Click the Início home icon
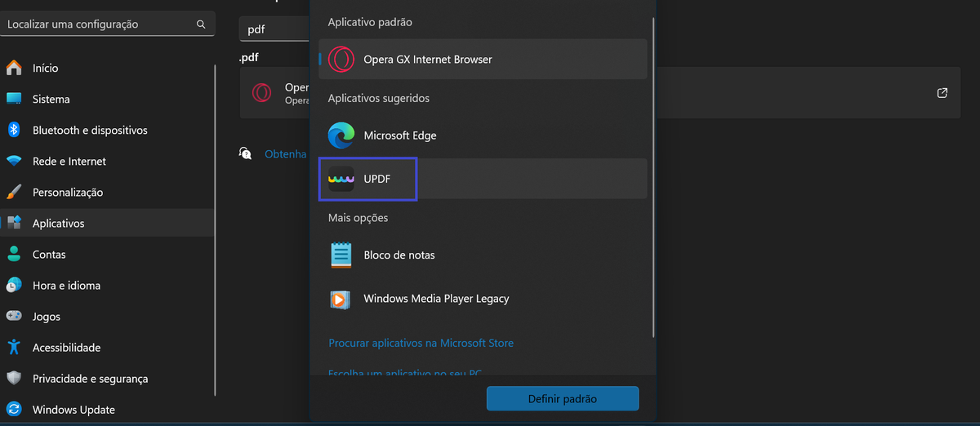 pos(14,68)
